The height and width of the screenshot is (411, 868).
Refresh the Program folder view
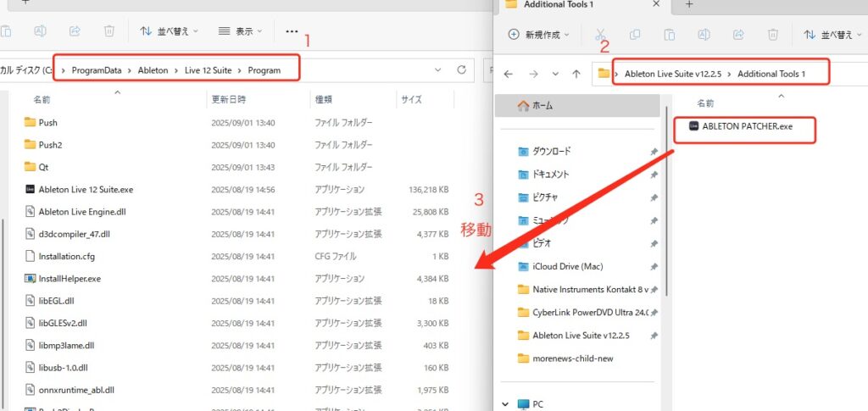point(461,70)
